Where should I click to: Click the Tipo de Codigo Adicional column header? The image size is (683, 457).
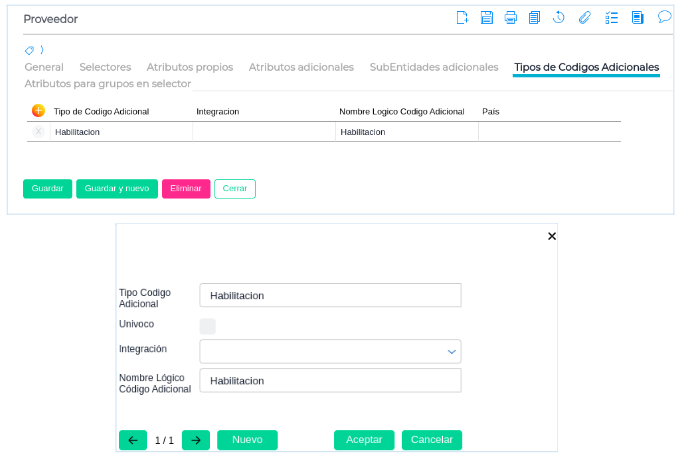click(101, 112)
